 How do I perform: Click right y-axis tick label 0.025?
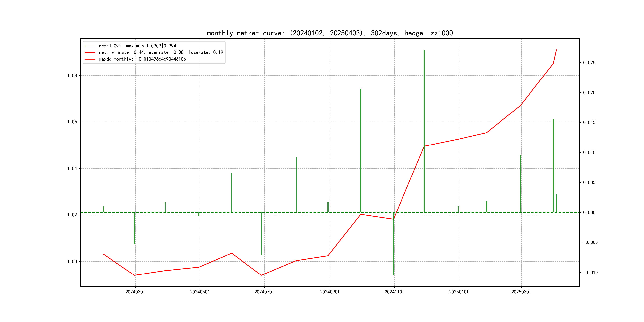pos(589,63)
